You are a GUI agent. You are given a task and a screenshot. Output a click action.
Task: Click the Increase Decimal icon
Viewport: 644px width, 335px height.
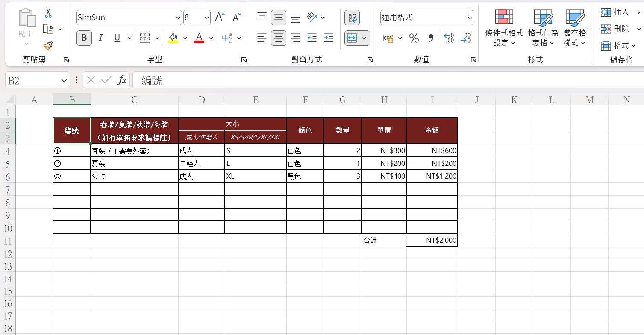pos(448,38)
